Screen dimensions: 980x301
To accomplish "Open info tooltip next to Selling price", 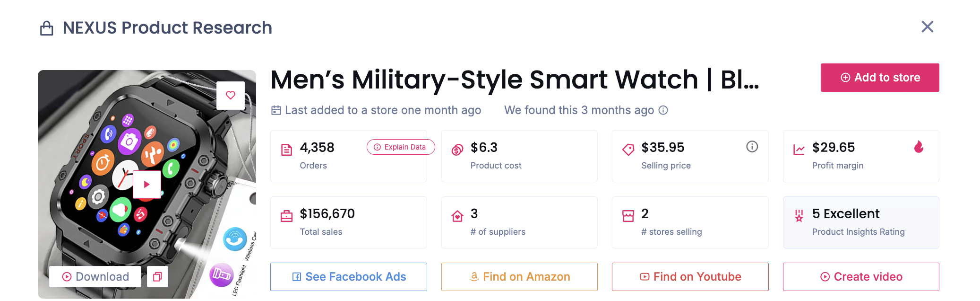I will 752,147.
